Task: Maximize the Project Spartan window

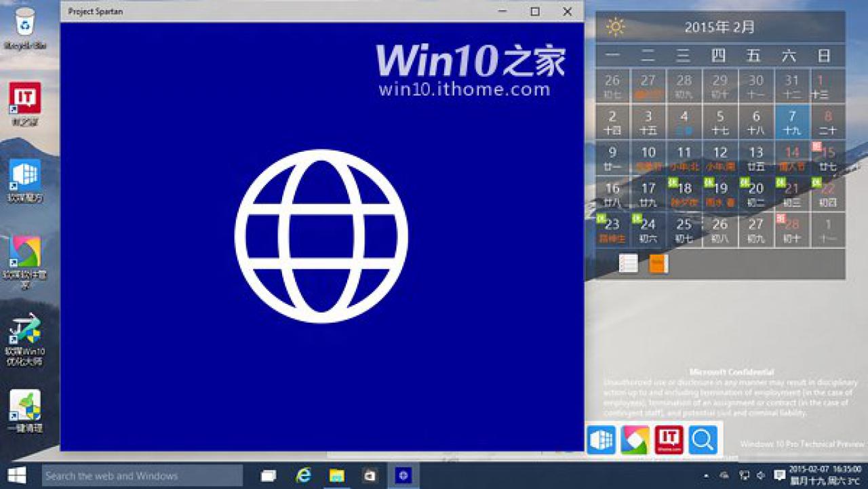Action: click(x=535, y=12)
